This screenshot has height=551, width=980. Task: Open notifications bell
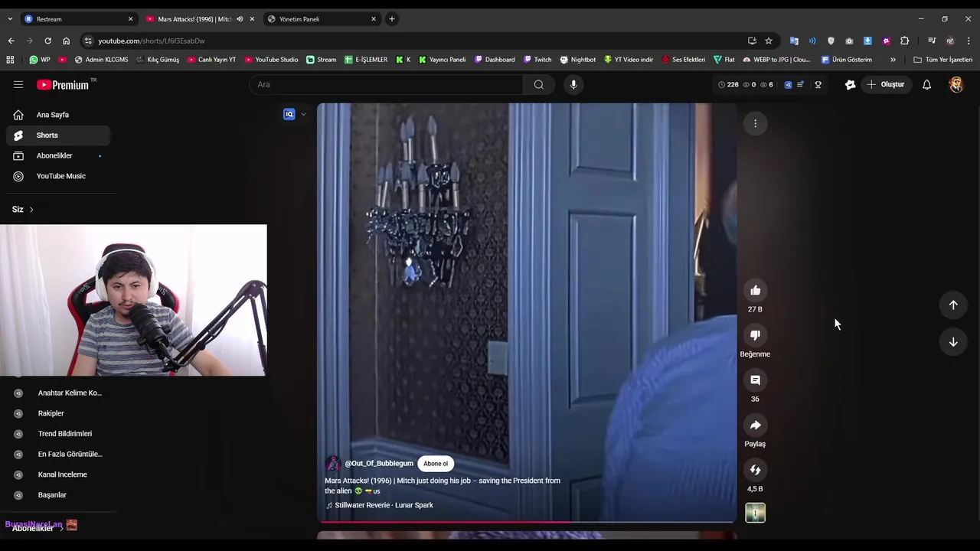pos(926,85)
